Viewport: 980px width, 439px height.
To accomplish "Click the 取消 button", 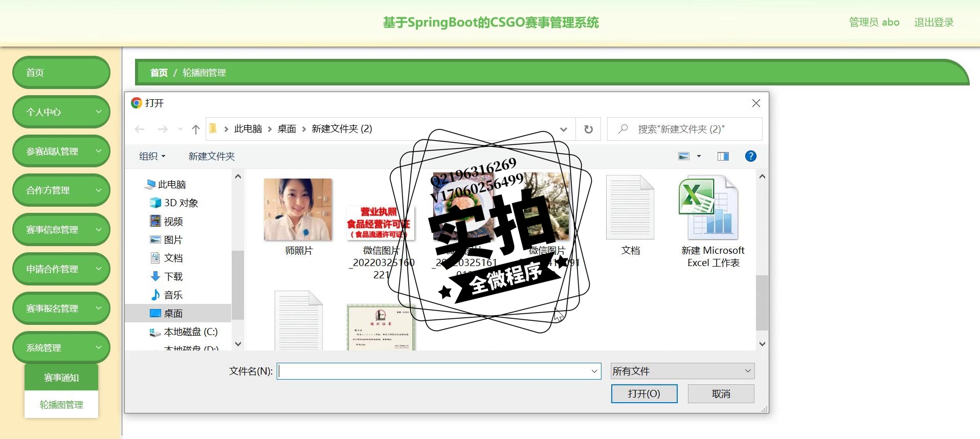I will pos(721,393).
